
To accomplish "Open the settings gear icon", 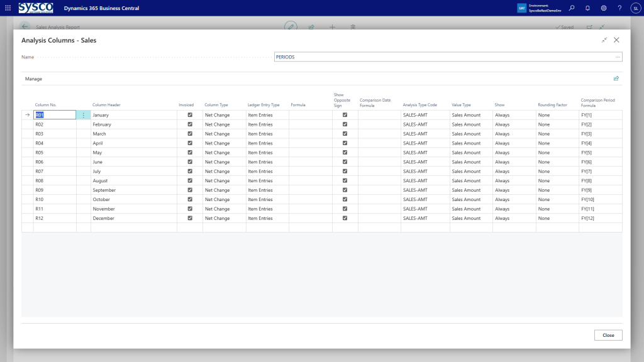I will coord(604,8).
